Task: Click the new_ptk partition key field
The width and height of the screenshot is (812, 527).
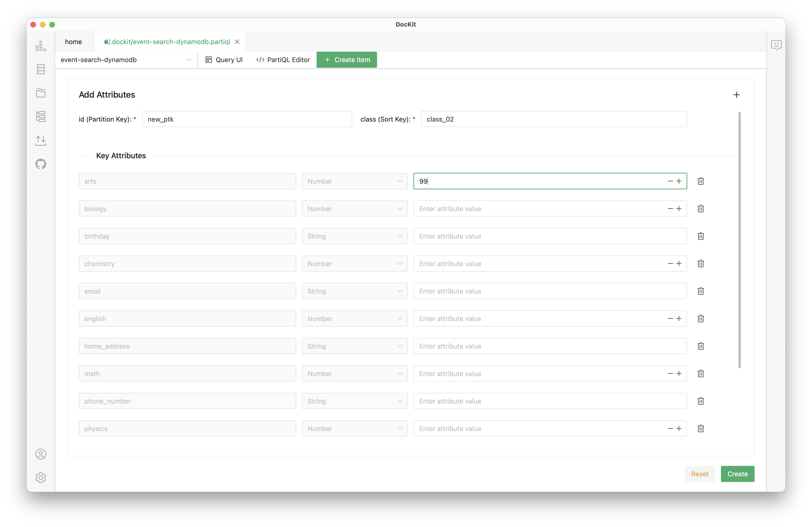Action: [x=247, y=119]
